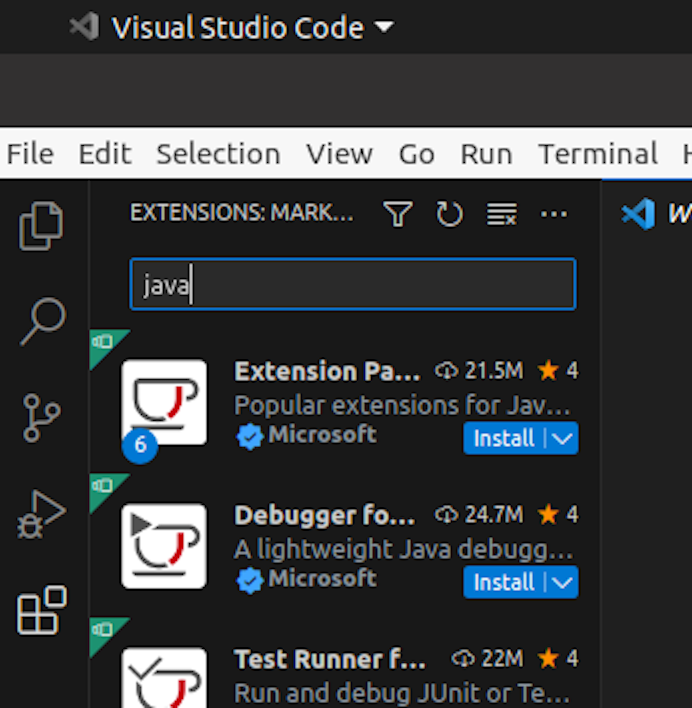Screen dimensions: 692x708
Task: Click the Debugger for Java icon
Action: (164, 546)
